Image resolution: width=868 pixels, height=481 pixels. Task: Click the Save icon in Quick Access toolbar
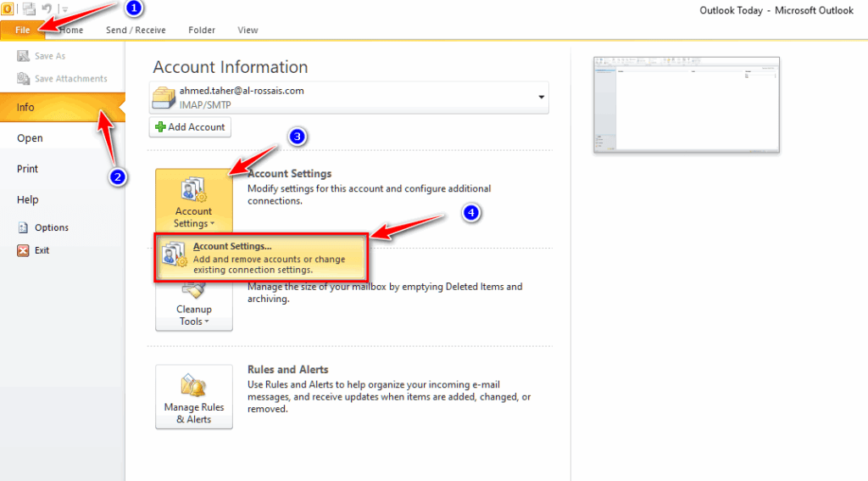tap(29, 8)
